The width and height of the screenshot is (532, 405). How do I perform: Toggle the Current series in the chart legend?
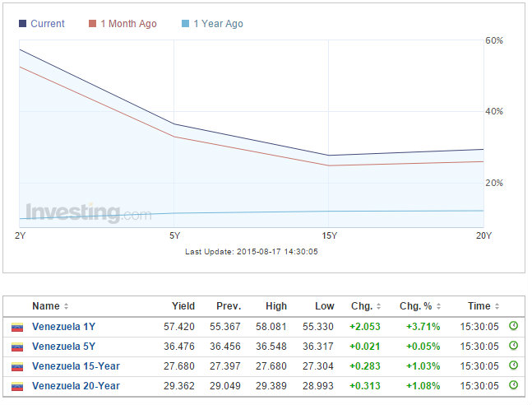click(42, 23)
